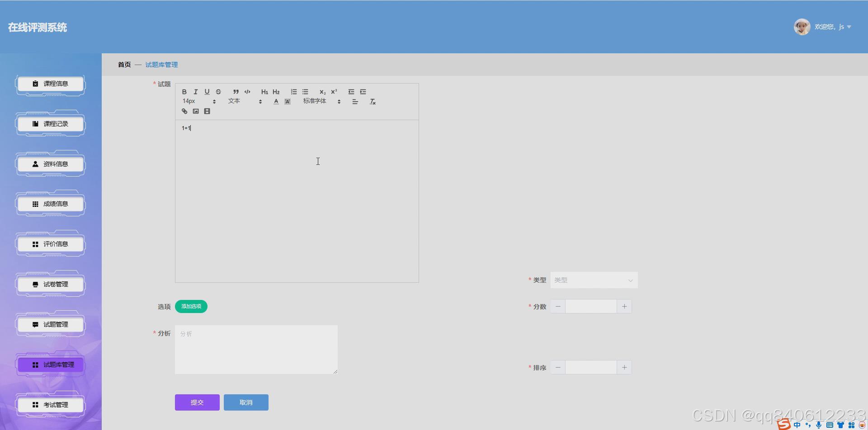
Task: Focus the 排序 number input
Action: (x=591, y=367)
